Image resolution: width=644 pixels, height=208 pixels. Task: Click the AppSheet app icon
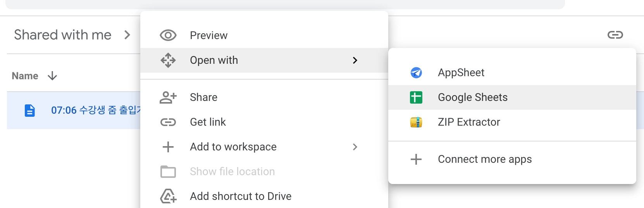pyautogui.click(x=416, y=73)
